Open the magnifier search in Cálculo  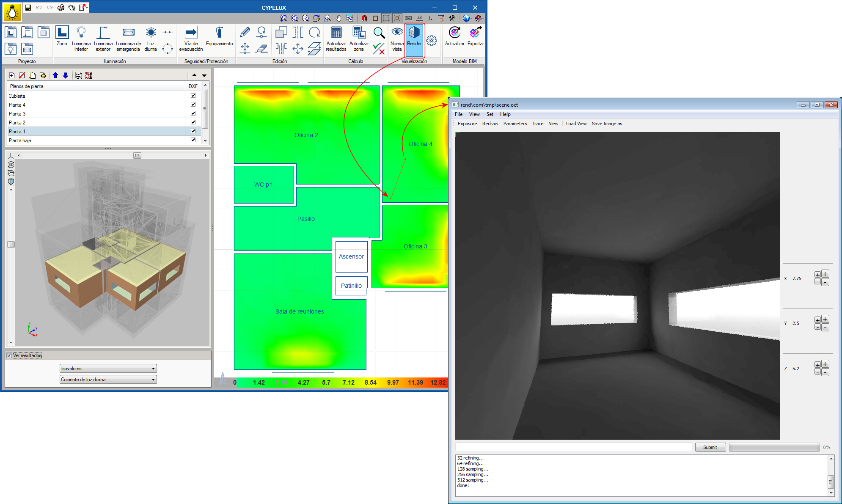[x=379, y=33]
